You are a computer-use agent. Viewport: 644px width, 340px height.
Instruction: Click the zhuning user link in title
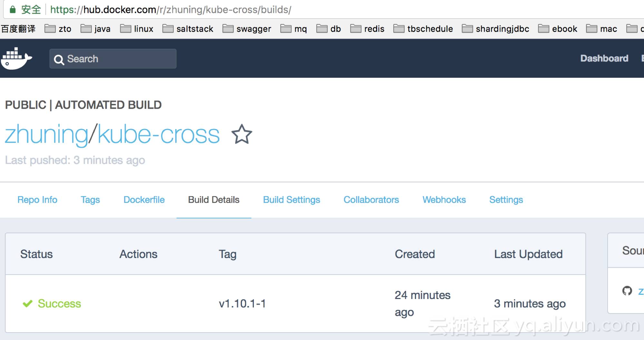46,135
